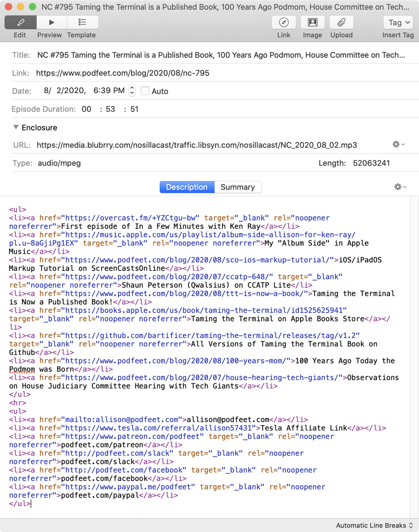Insert a Link using compass icon
The image size is (419, 532).
pos(284,22)
